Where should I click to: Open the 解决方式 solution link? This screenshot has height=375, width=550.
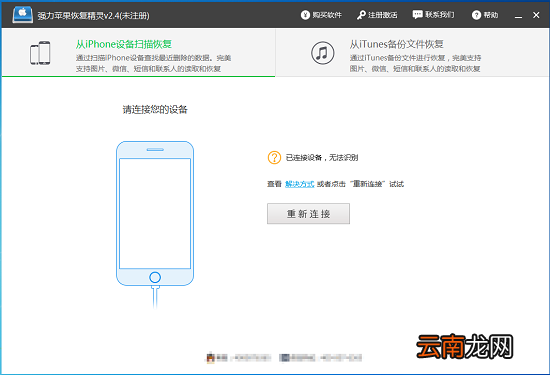point(300,184)
